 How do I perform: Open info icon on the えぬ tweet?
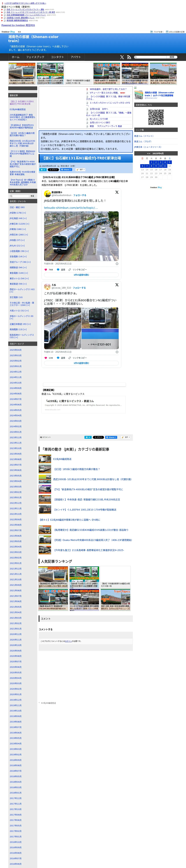[117, 352]
